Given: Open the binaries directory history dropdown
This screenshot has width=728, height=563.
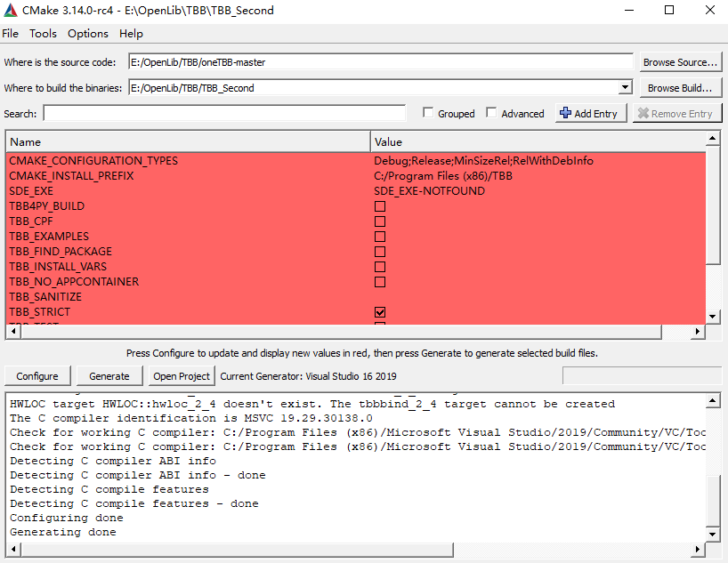Looking at the screenshot, I should [625, 87].
